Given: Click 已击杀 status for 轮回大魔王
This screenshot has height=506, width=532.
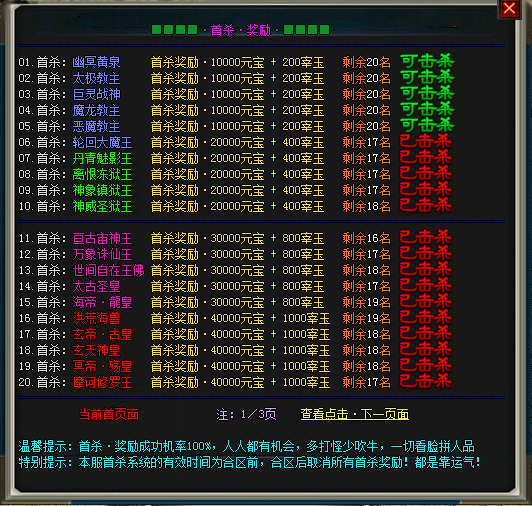Looking at the screenshot, I should pyautogui.click(x=426, y=142).
